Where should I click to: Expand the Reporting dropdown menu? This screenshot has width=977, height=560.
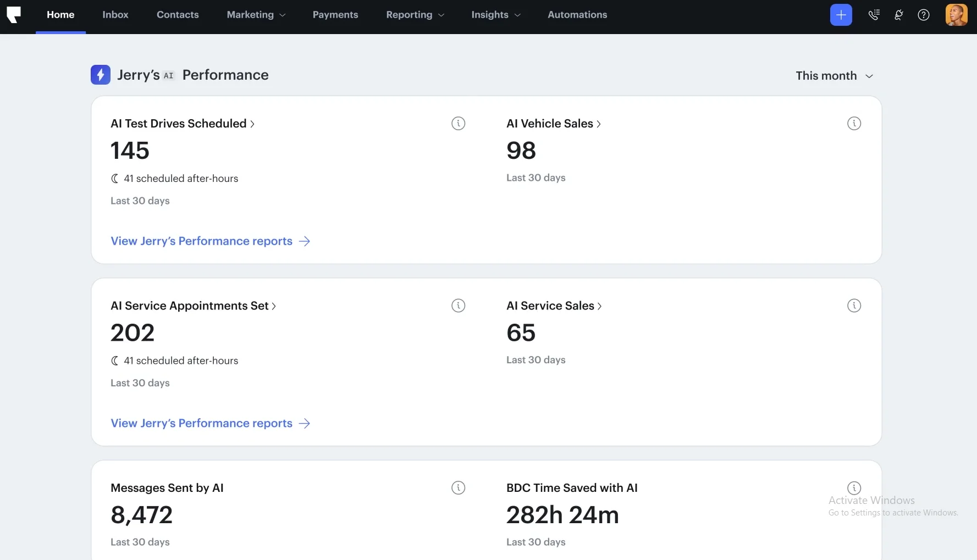415,15
